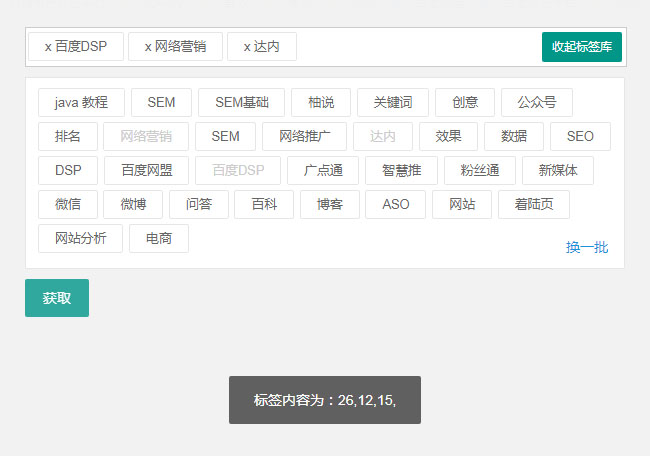Pick the 网络推广 tag

click(304, 137)
